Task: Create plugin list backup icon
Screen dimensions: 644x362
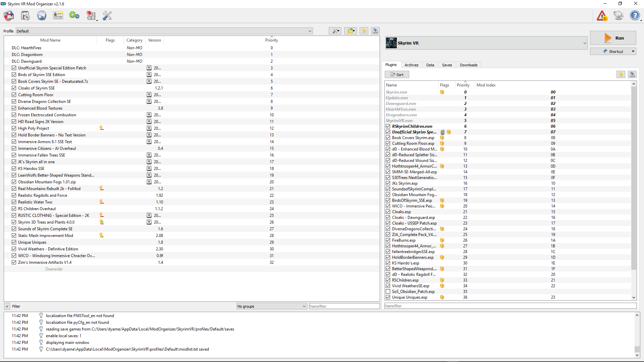Action: coord(632,74)
